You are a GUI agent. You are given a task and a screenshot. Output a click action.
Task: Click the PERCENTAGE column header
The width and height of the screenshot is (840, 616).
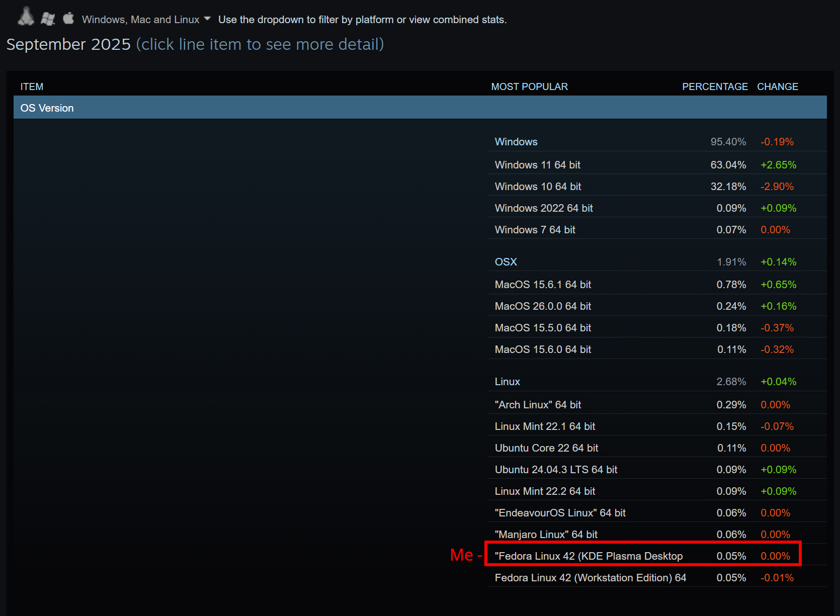coord(715,86)
